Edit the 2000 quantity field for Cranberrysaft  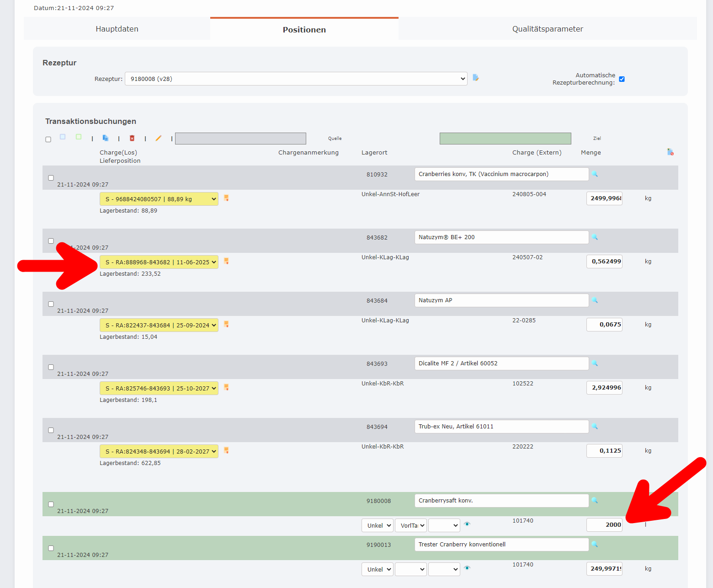tap(604, 524)
